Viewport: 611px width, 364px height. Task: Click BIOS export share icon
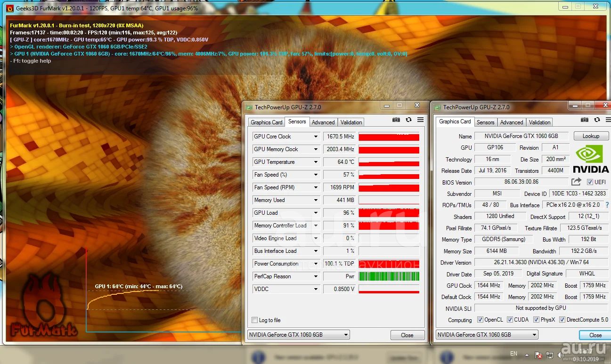coord(576,182)
